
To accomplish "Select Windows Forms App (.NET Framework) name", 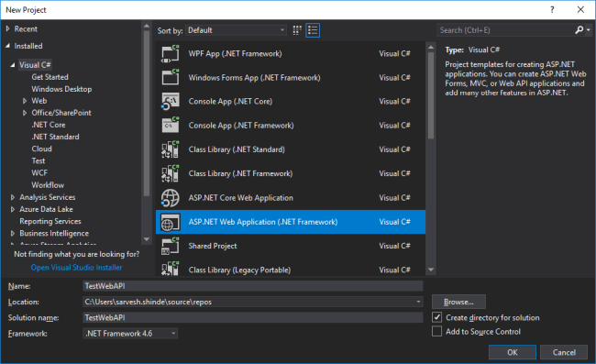I will pyautogui.click(x=254, y=78).
